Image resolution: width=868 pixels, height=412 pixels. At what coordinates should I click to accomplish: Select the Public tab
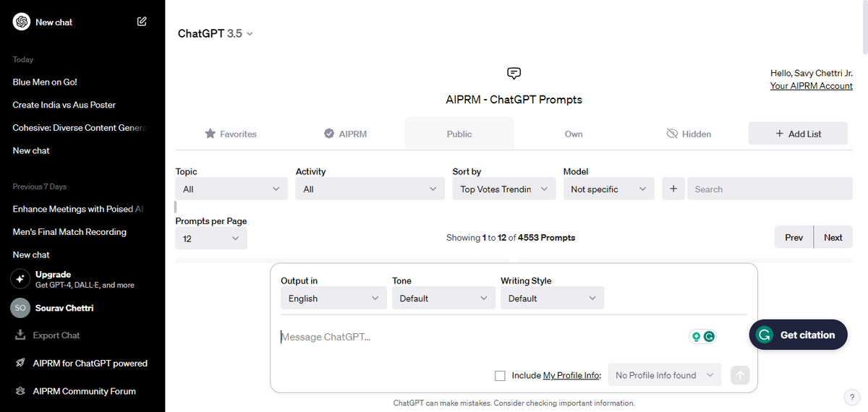pos(459,134)
